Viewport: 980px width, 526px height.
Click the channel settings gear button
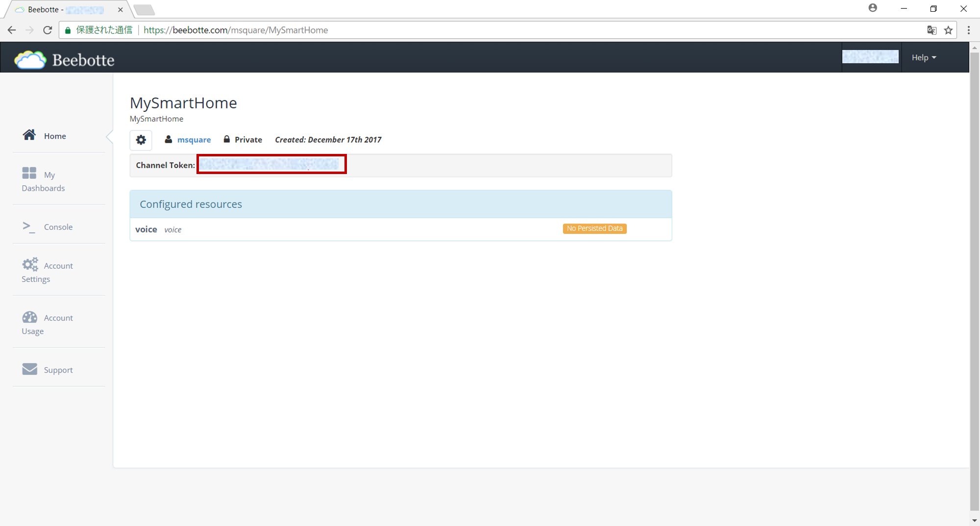click(141, 140)
